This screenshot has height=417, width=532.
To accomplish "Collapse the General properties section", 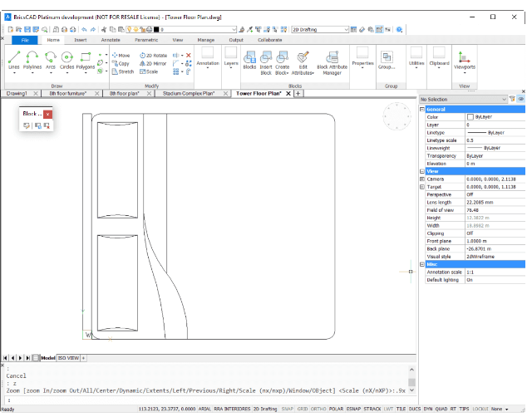I will 422,109.
